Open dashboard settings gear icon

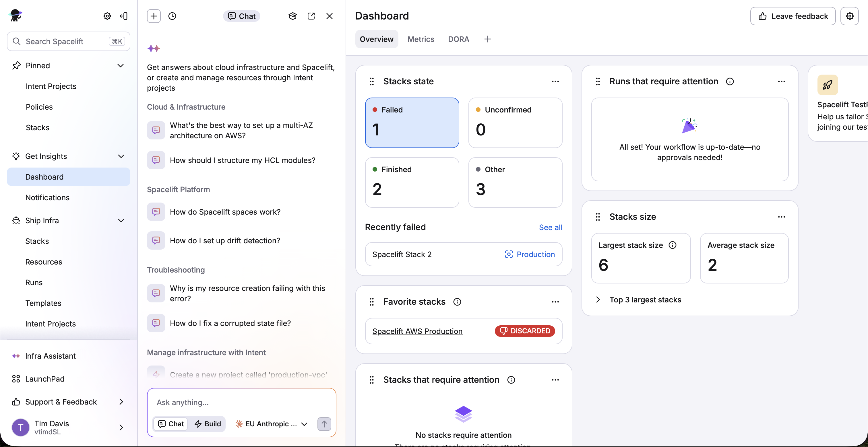[x=849, y=16]
